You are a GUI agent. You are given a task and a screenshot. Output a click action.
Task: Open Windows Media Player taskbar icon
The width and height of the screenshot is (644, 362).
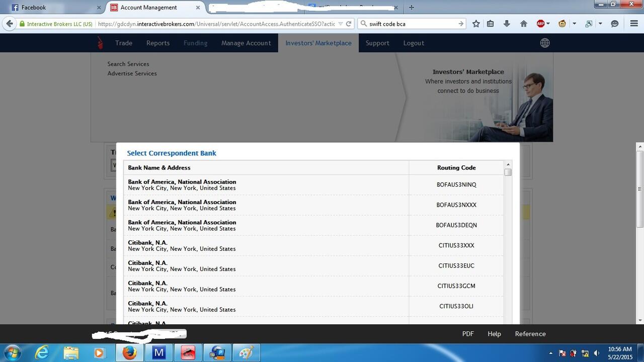99,353
